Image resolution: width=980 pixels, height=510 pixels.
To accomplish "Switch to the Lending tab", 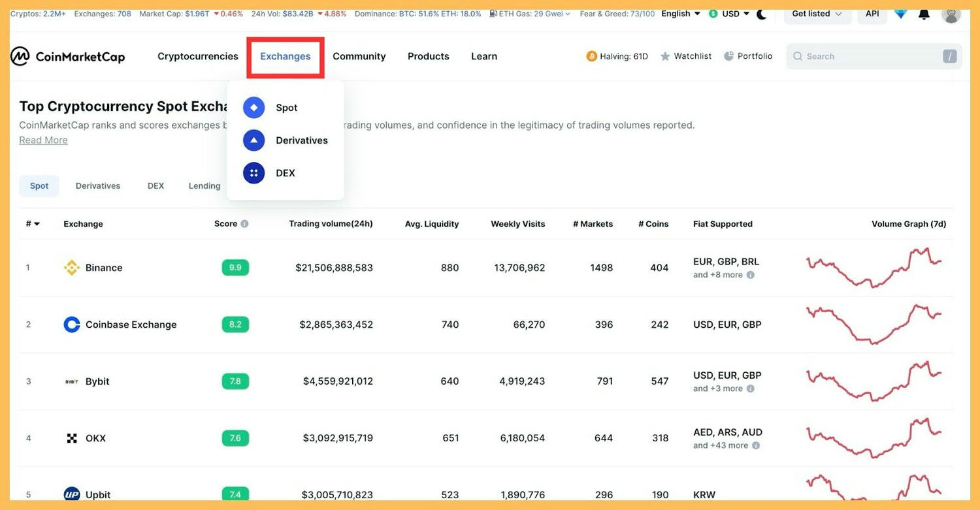I will coord(204,186).
